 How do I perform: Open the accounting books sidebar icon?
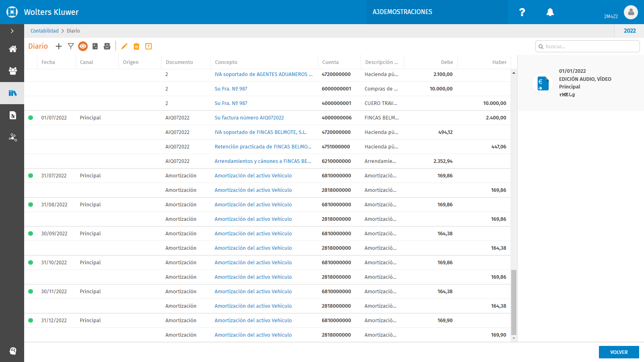12,93
